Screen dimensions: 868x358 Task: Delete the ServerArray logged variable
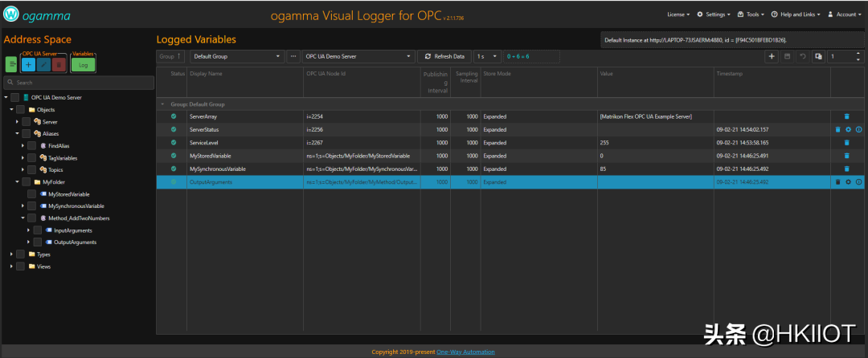pyautogui.click(x=846, y=116)
